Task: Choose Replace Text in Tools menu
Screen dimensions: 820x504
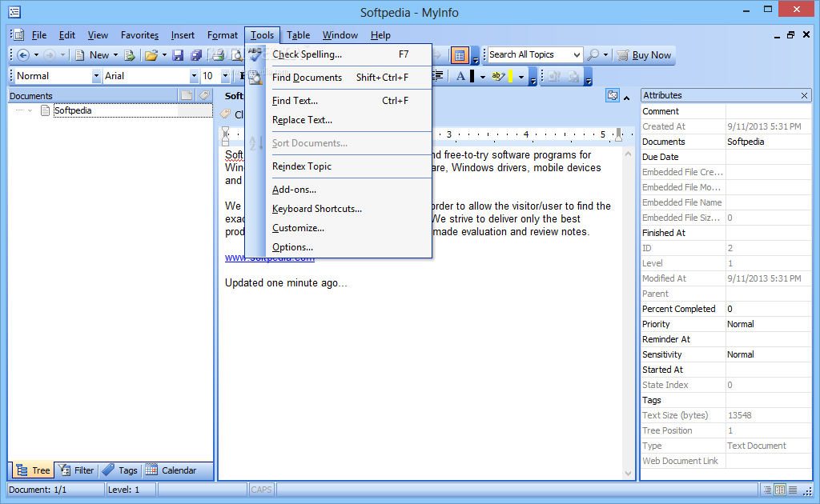Action: tap(339, 120)
